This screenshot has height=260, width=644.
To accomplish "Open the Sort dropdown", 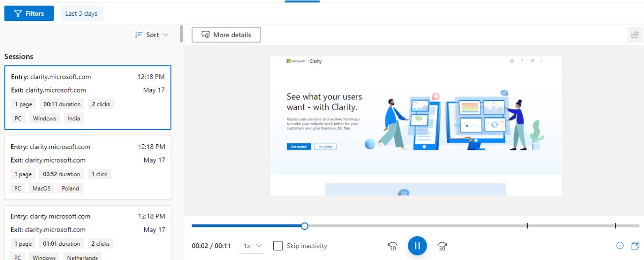I will [152, 35].
